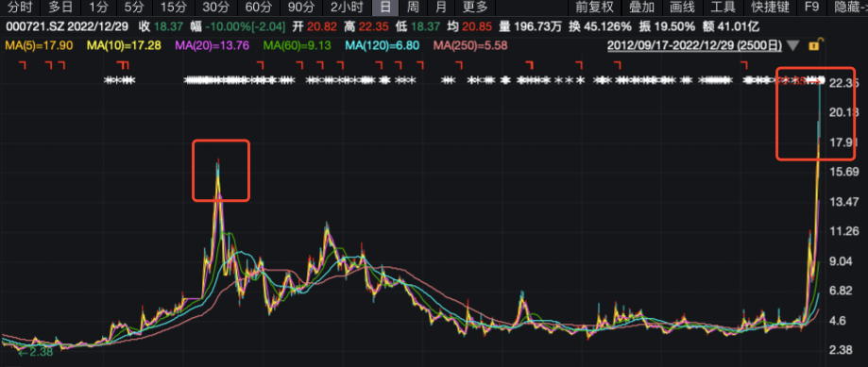
Task: Open the 前复权 price adjustment option
Action: [x=595, y=8]
